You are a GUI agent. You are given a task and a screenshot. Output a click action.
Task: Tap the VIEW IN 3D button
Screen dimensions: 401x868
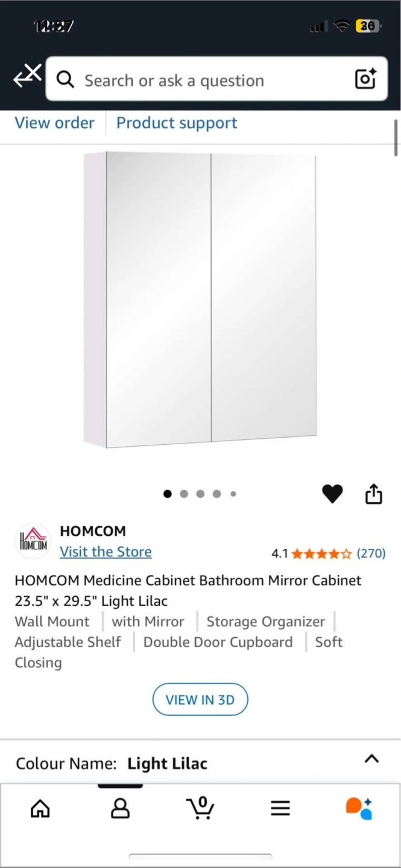coord(200,700)
